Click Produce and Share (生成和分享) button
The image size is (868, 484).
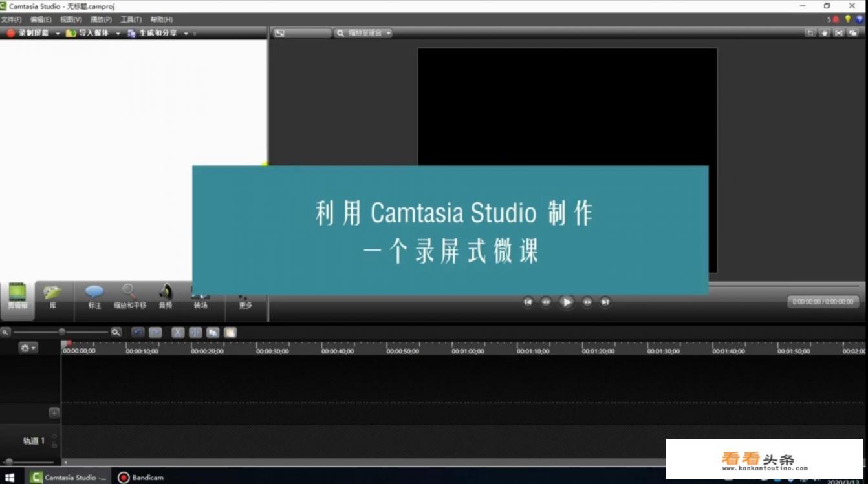pyautogui.click(x=153, y=33)
